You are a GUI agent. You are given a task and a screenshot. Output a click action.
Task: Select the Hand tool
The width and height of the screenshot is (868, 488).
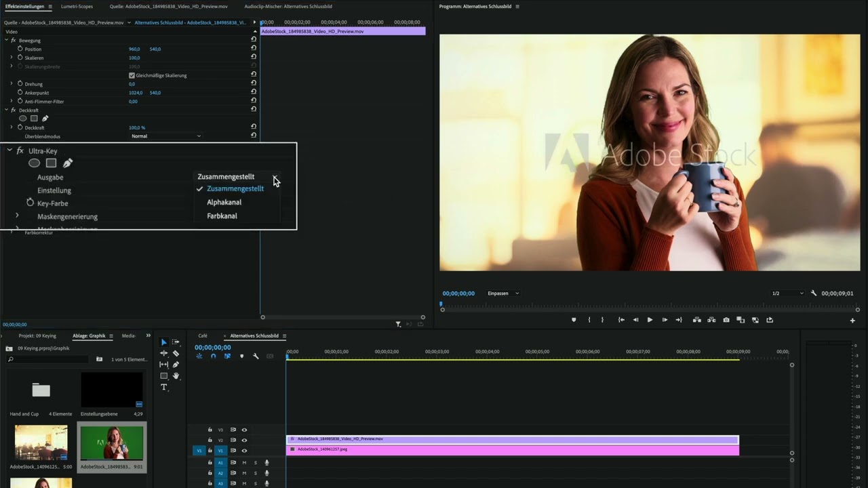[x=176, y=375]
